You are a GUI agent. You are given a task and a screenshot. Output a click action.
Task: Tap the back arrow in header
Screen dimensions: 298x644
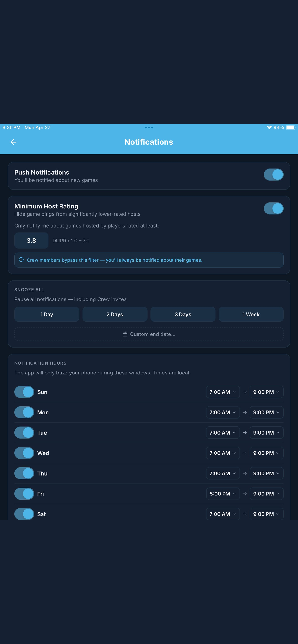tap(13, 142)
